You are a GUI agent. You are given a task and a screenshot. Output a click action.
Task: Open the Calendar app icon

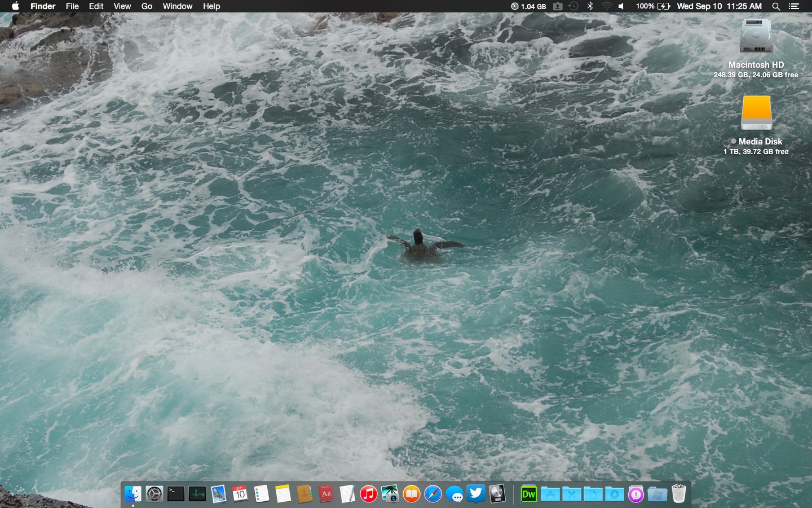(240, 494)
